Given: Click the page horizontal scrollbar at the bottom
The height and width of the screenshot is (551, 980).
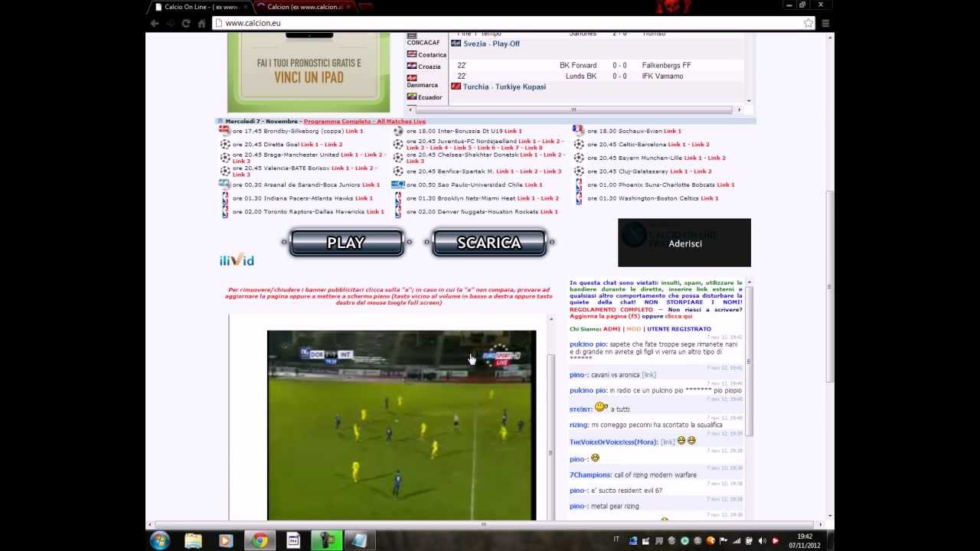Looking at the screenshot, I should pyautogui.click(x=484, y=524).
